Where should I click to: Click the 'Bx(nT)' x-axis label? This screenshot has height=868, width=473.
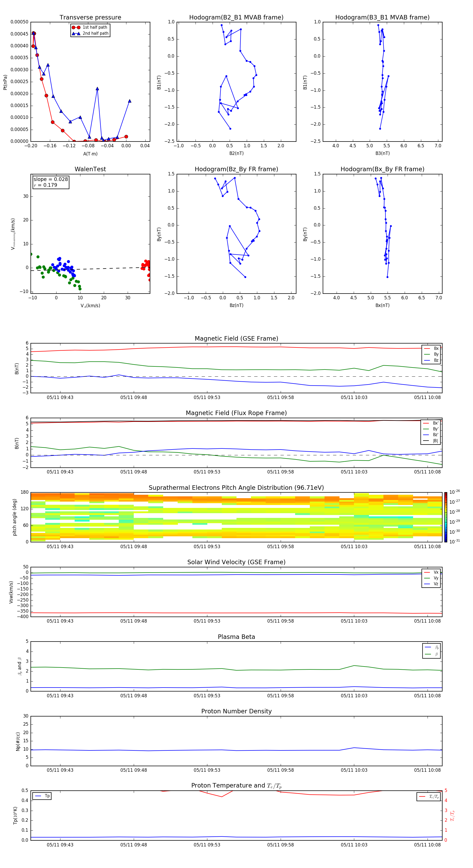click(382, 305)
